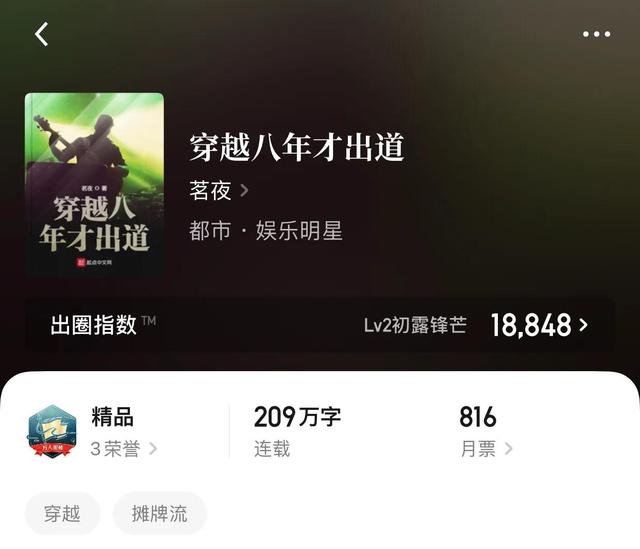The height and width of the screenshot is (549, 640).
Task: Tap the Lv2初露锋芒 level label
Action: point(415,325)
